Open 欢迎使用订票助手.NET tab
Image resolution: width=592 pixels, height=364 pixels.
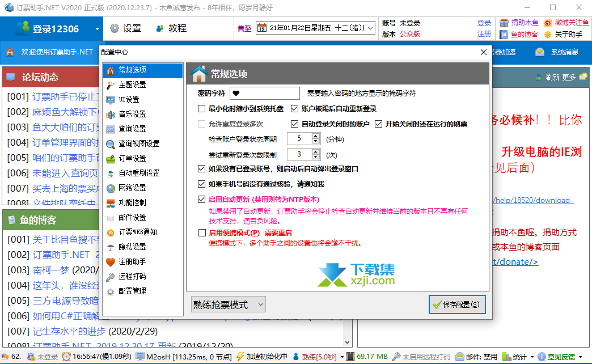(x=49, y=52)
